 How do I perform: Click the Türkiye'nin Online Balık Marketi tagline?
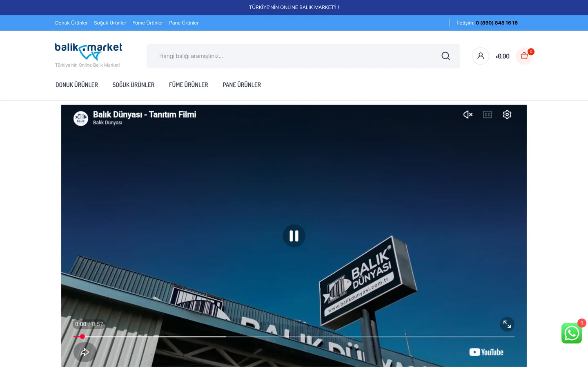pyautogui.click(x=87, y=65)
